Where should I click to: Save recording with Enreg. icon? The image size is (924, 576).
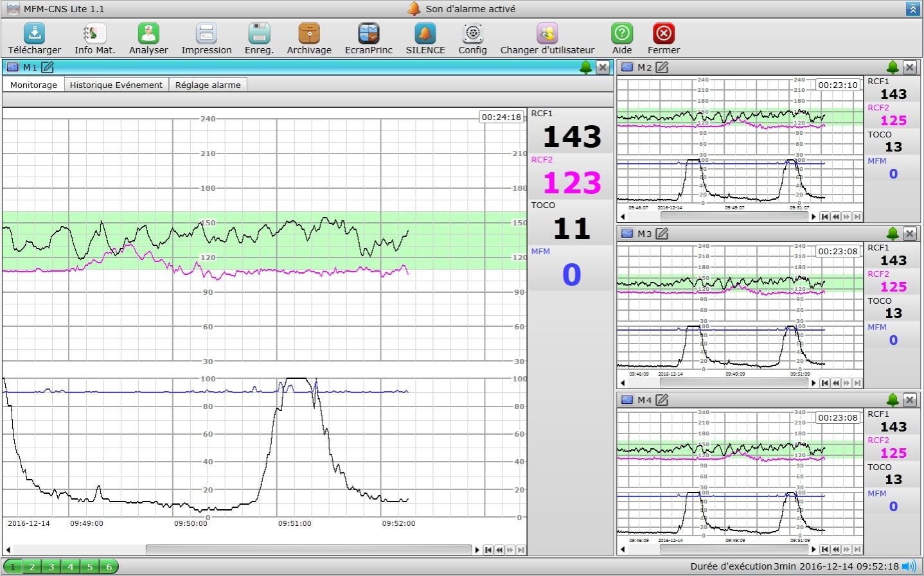259,33
